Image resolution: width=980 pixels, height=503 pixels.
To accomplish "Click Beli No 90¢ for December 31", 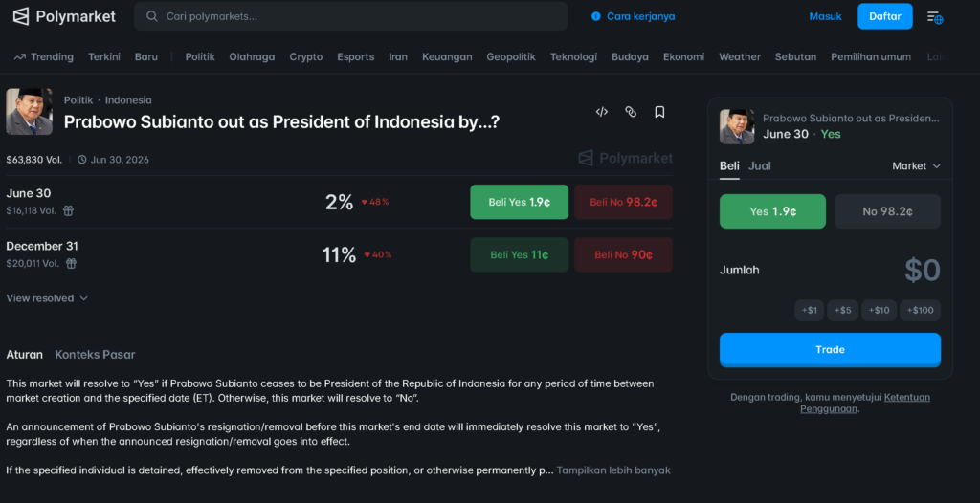I will [624, 254].
